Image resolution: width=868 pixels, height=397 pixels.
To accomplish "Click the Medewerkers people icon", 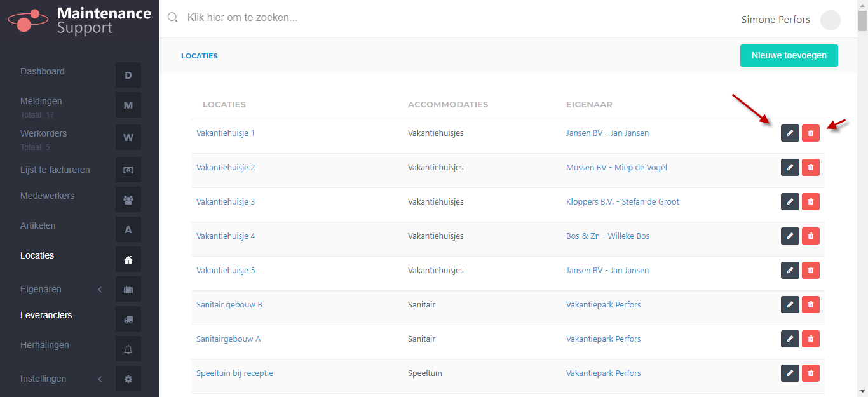I will click(128, 199).
